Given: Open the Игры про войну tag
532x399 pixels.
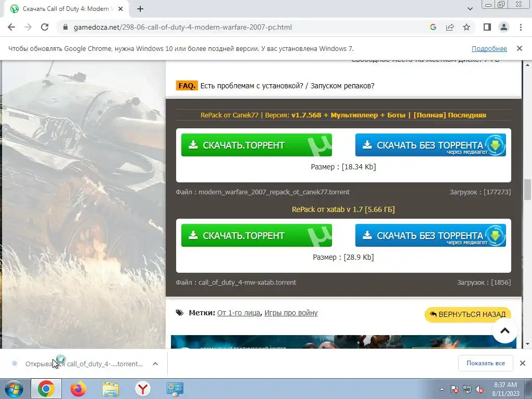Looking at the screenshot, I should coord(291,313).
